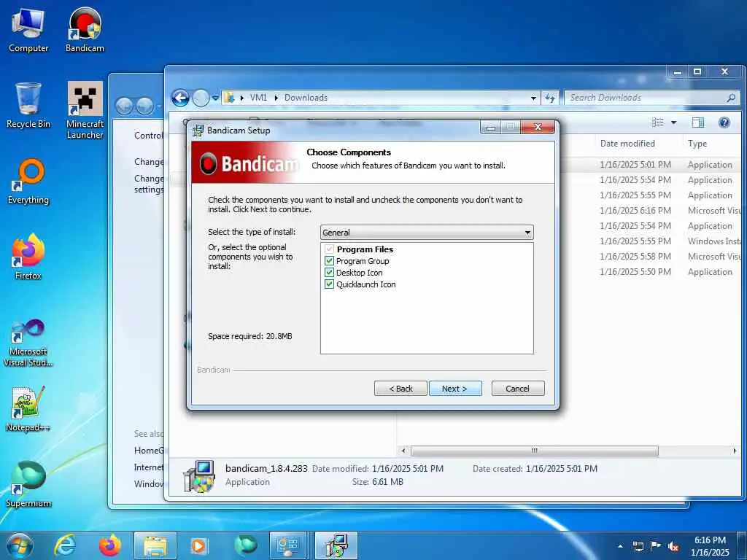Switch to Bandicam installer taskbar button

[x=336, y=545]
